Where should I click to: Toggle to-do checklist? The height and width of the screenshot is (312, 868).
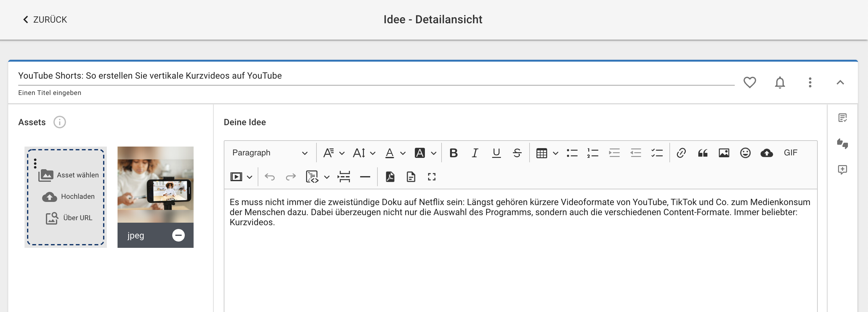point(657,153)
